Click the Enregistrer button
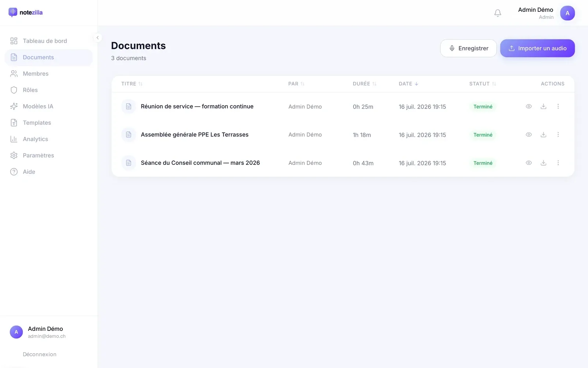Screen dimensions: 588x368 pyautogui.click(x=469, y=48)
